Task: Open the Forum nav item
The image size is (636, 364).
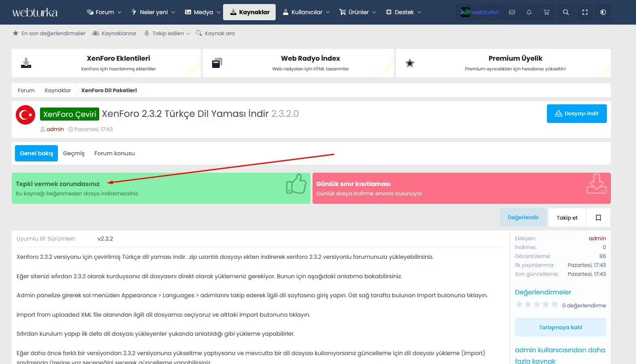Action: point(100,12)
